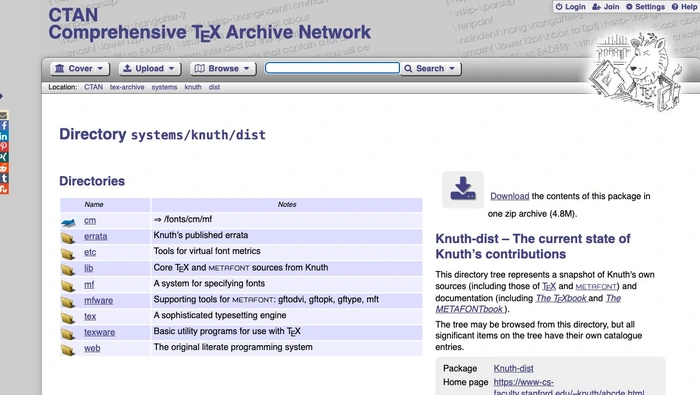
Task: Click the note "A sophisticated typesetting engine"
Action: pyautogui.click(x=220, y=315)
